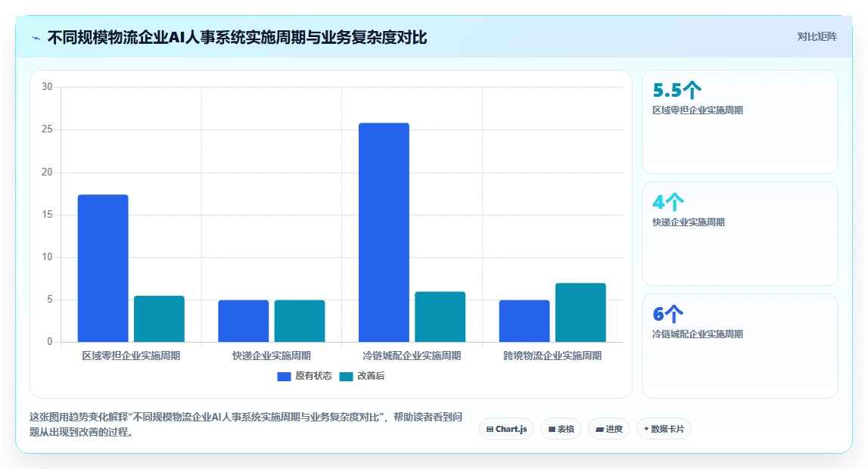This screenshot has width=868, height=469.
Task: Click the tall blue bar for 冷链城配企业实施周期
Action: [x=384, y=232]
